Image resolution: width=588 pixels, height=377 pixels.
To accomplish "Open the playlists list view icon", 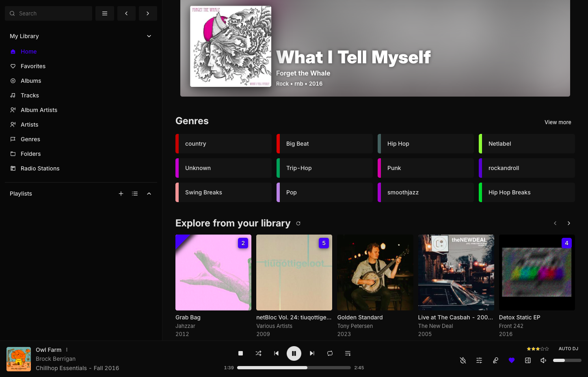I will pyautogui.click(x=135, y=194).
